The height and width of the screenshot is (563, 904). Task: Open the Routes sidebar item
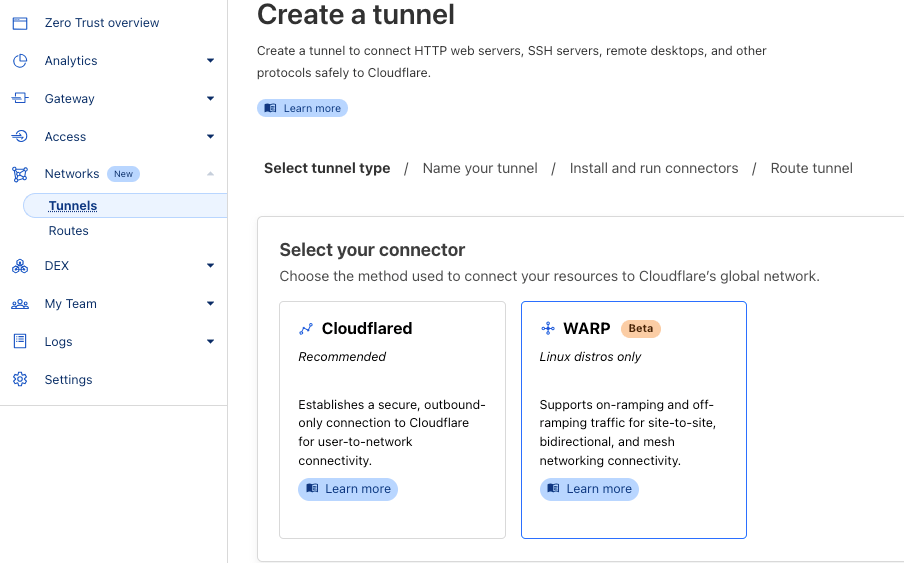(x=69, y=231)
